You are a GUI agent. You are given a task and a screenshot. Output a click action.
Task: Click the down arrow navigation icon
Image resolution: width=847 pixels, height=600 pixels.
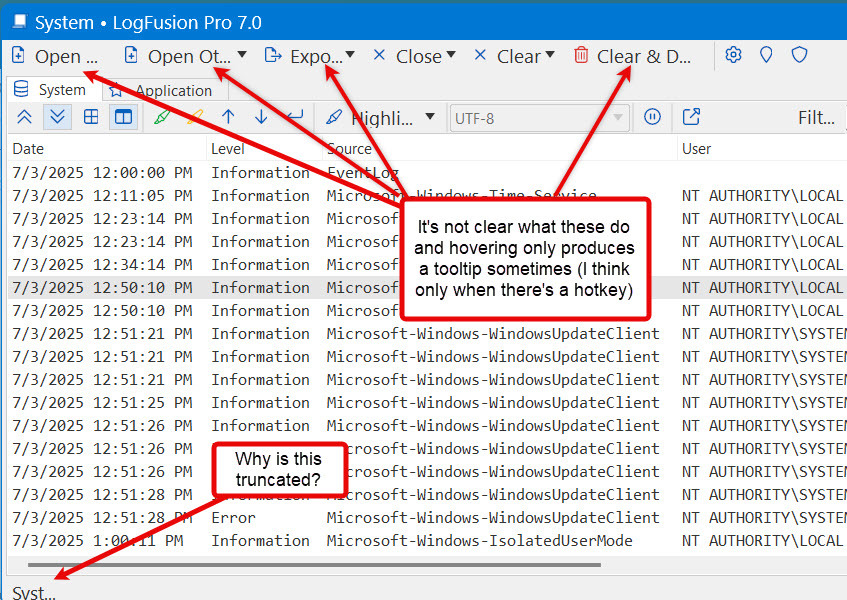(x=261, y=117)
